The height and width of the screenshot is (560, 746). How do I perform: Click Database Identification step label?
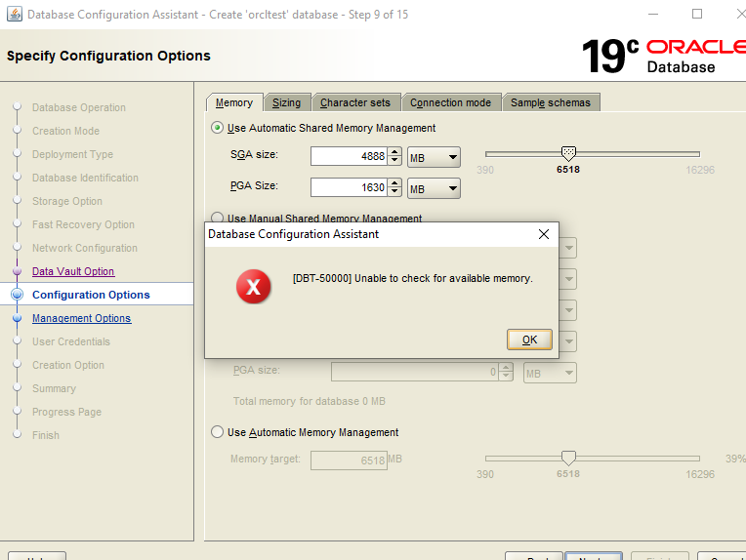click(85, 178)
